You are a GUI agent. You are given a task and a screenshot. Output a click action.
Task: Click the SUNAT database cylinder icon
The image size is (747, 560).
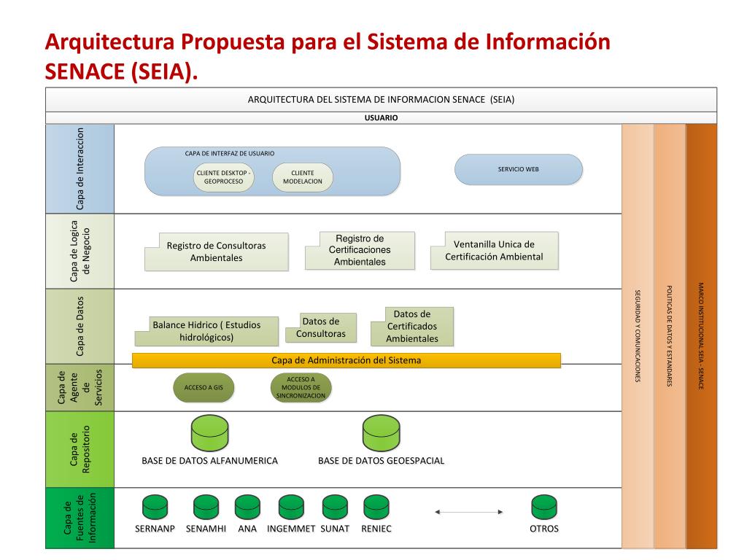[x=335, y=507]
